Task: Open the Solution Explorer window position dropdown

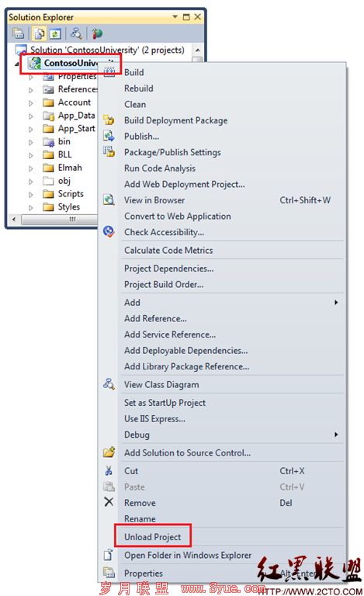Action: tap(175, 17)
